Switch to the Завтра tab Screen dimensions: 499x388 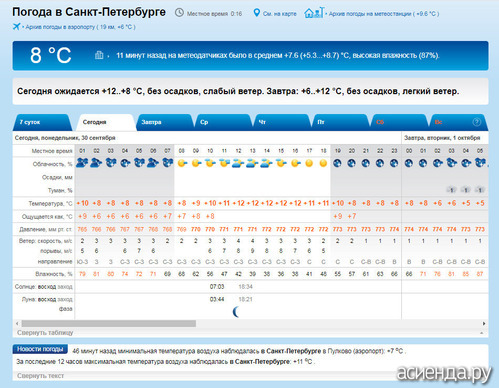164,122
